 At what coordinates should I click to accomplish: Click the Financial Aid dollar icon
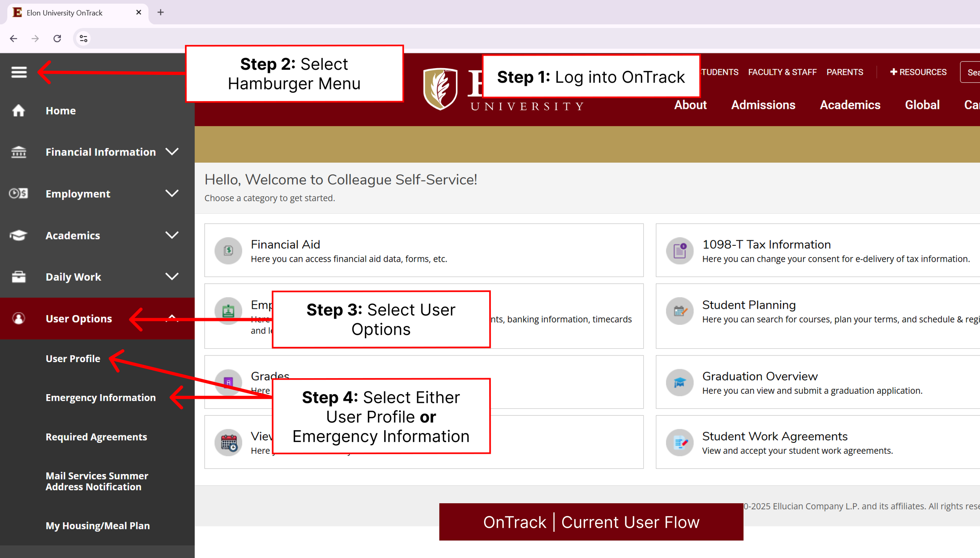[228, 250]
